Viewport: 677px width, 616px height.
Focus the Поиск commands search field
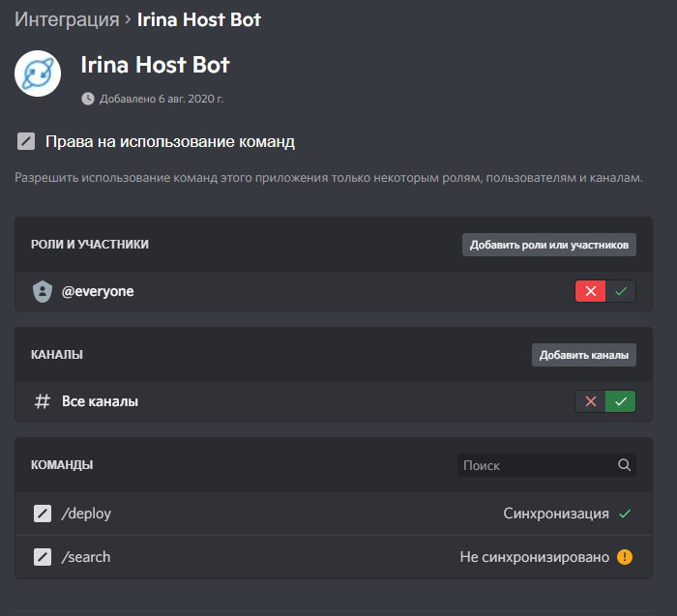click(x=537, y=465)
